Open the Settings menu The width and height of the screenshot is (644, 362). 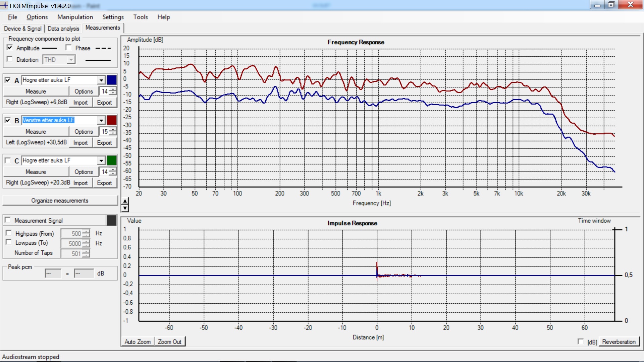coord(113,17)
